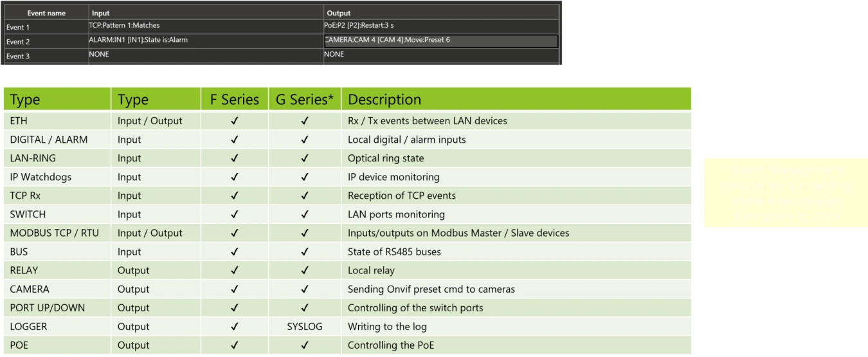
Task: Open Event 3 input NONE field
Action: click(206, 55)
